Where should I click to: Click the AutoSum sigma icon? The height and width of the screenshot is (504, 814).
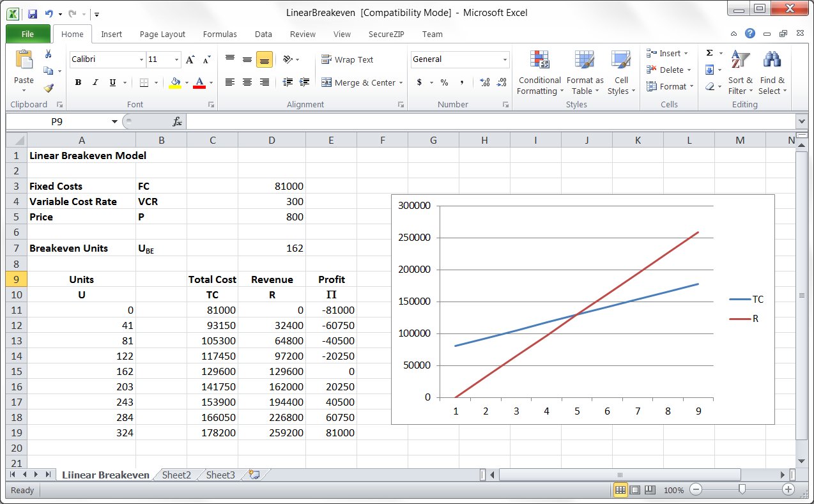(x=709, y=53)
